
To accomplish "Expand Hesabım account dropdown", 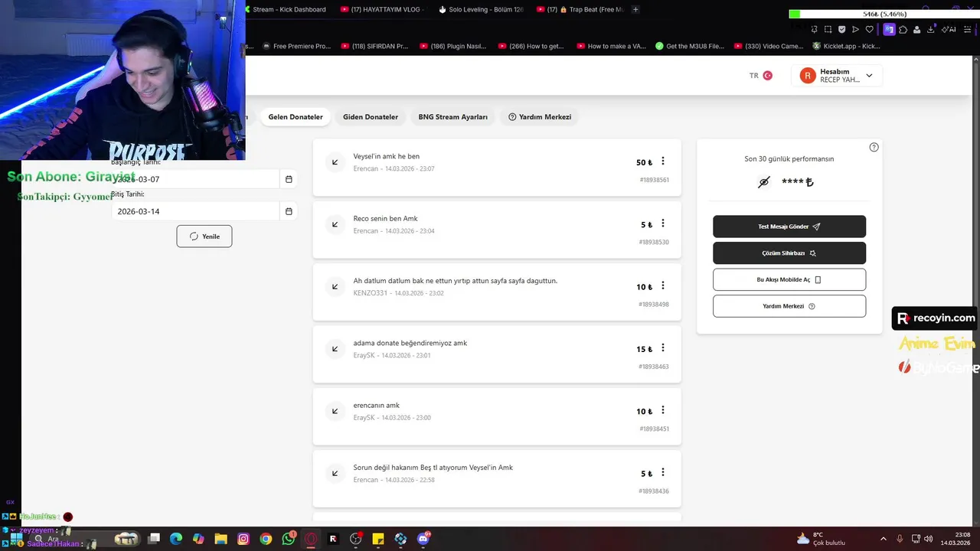I will point(837,75).
